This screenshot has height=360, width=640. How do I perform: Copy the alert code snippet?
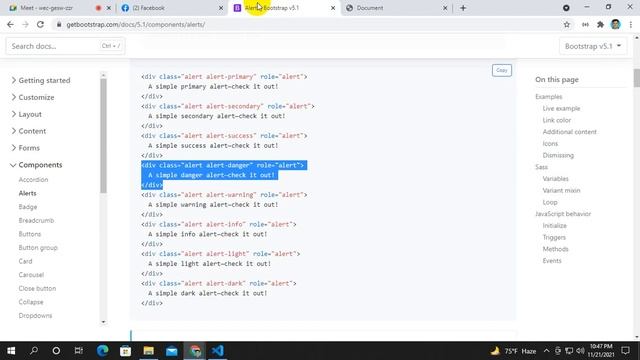coord(502,70)
